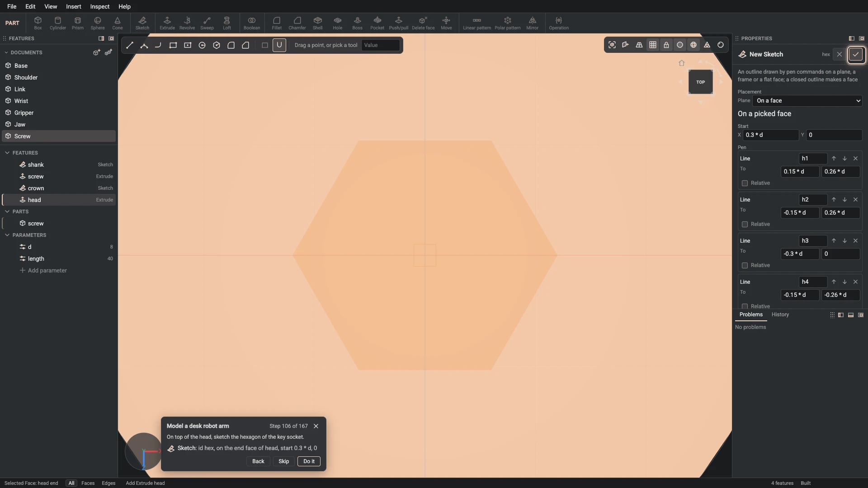Click the Back tutorial button
The height and width of the screenshot is (488, 868).
[x=258, y=461]
